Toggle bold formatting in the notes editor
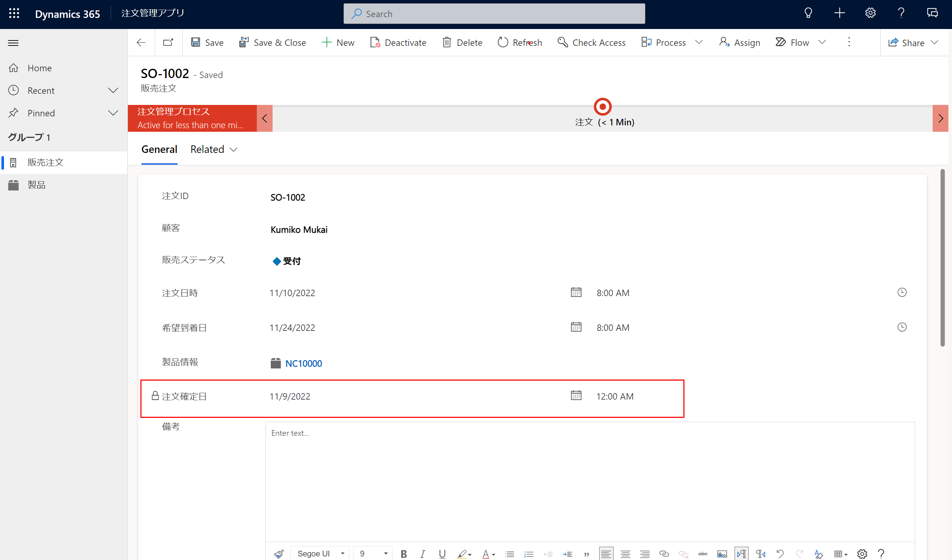Image resolution: width=952 pixels, height=560 pixels. [x=403, y=553]
